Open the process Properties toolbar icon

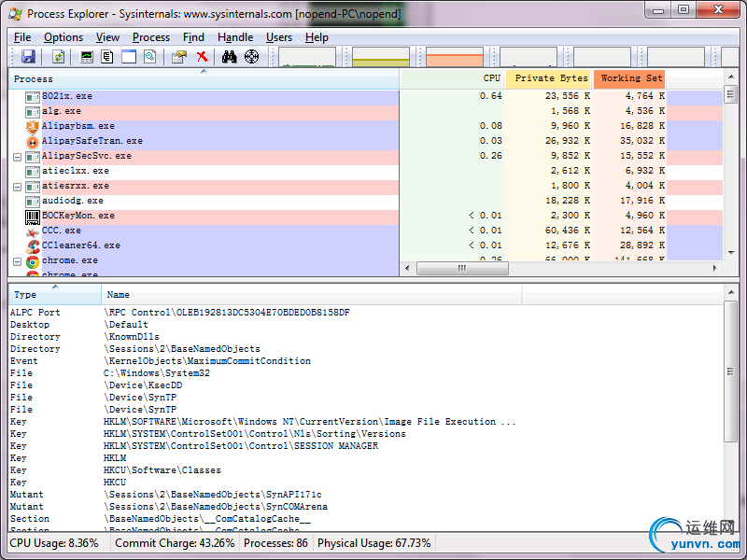point(179,57)
